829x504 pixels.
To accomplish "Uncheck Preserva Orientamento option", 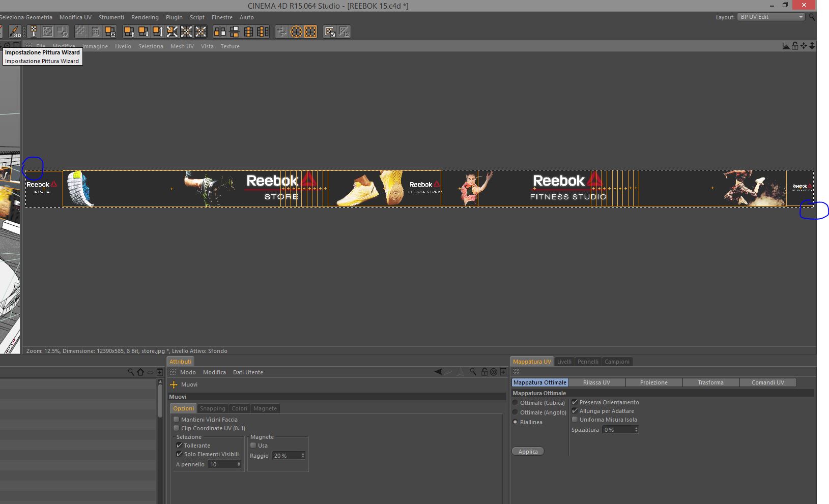I will [x=575, y=402].
